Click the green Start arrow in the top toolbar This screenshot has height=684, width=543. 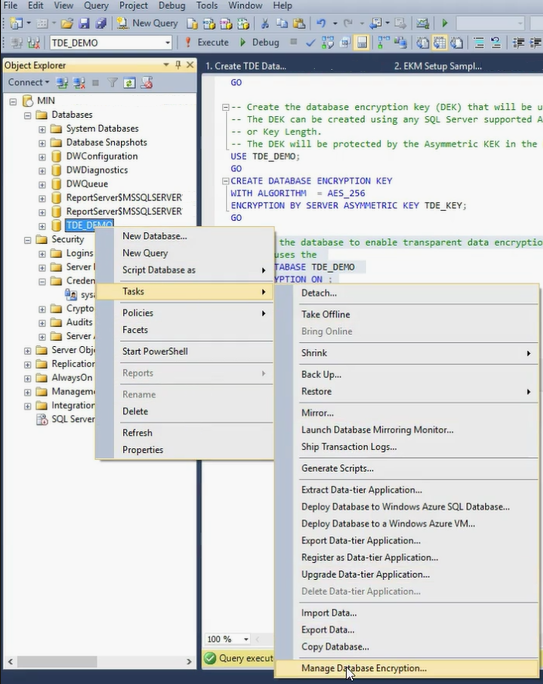(445, 23)
